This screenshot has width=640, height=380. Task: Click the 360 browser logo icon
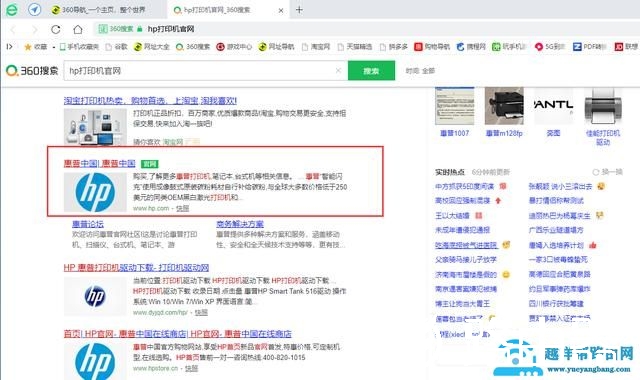coord(12,9)
